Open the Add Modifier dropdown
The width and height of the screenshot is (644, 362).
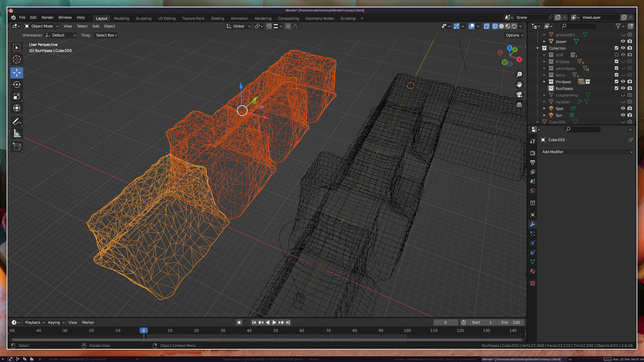pos(587,152)
